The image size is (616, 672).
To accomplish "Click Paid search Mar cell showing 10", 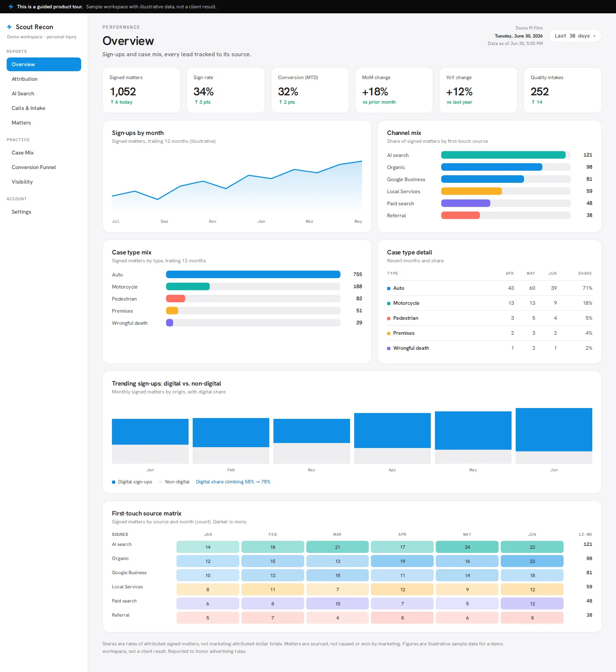I will point(338,604).
